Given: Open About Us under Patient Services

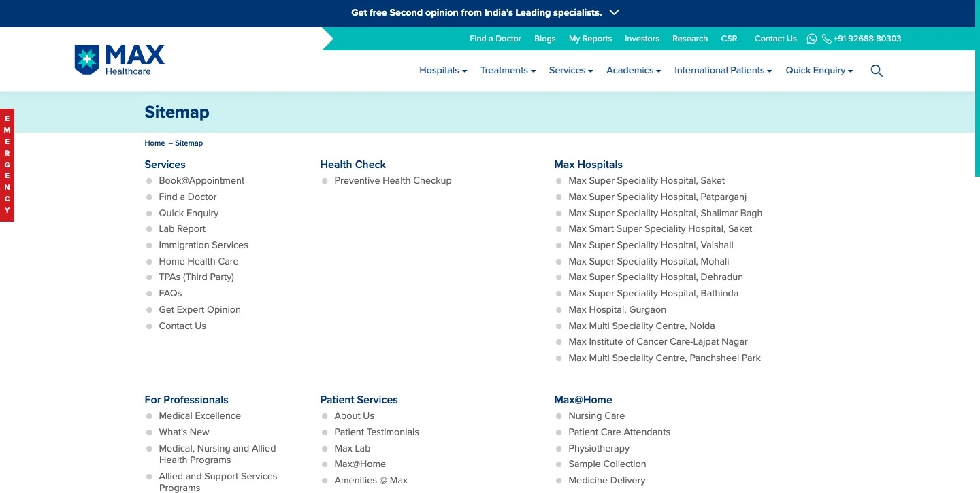Looking at the screenshot, I should (354, 416).
